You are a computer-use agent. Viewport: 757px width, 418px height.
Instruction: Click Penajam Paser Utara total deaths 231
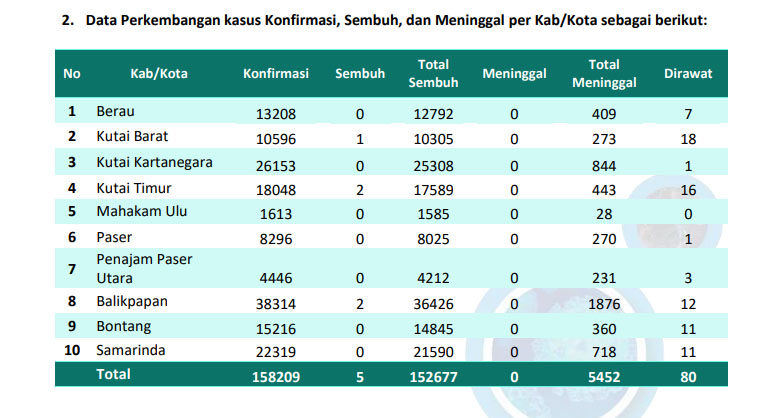click(604, 279)
